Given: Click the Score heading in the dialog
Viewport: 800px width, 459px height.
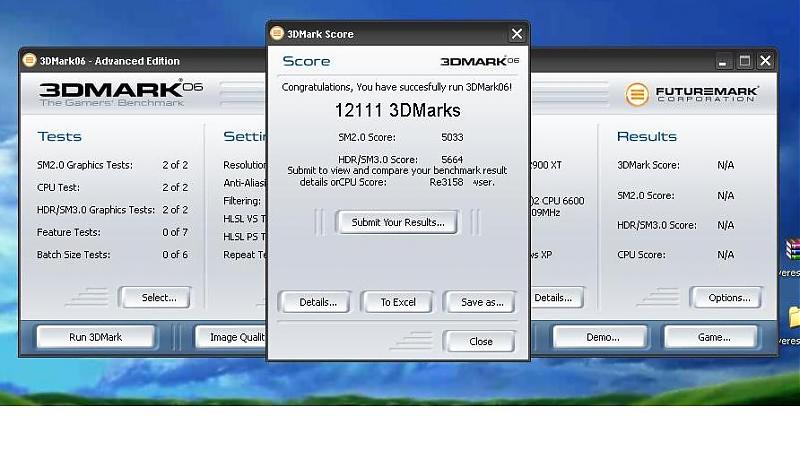Looking at the screenshot, I should [x=306, y=61].
